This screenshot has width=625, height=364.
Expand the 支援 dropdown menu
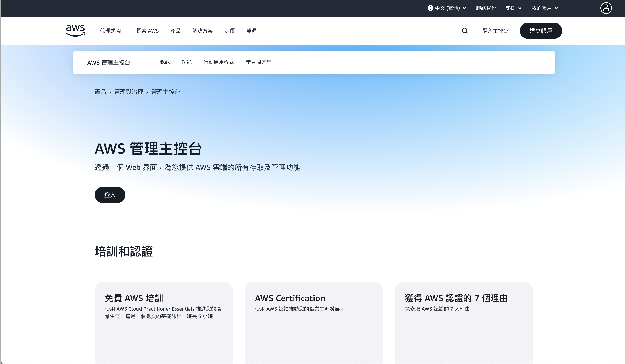(x=513, y=8)
